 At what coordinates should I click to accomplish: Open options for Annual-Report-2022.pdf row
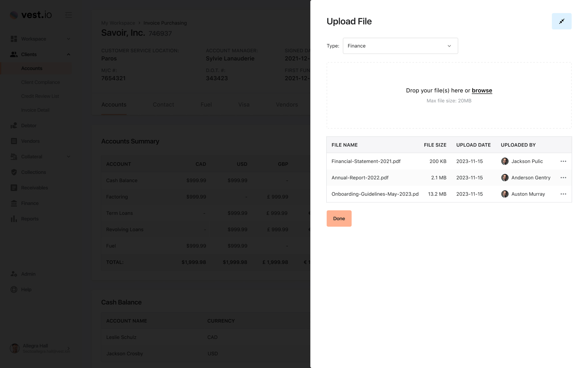coord(563,178)
